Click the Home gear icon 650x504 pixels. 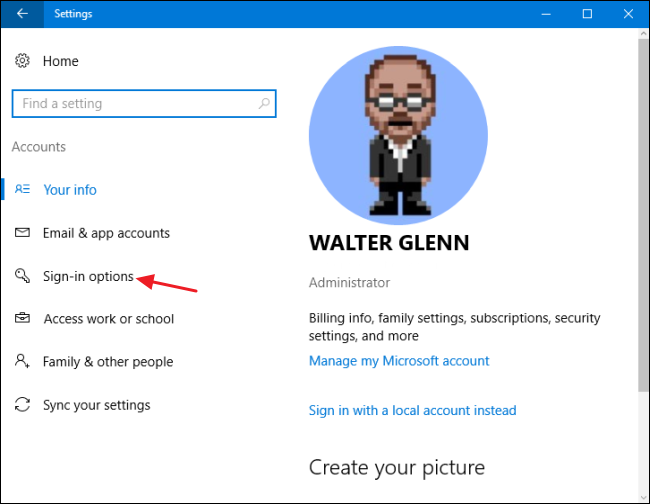(22, 61)
